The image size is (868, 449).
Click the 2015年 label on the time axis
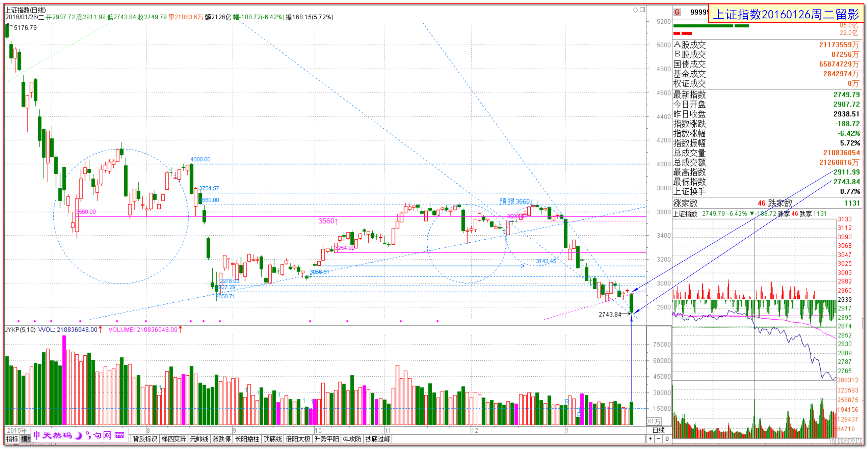tap(17, 430)
